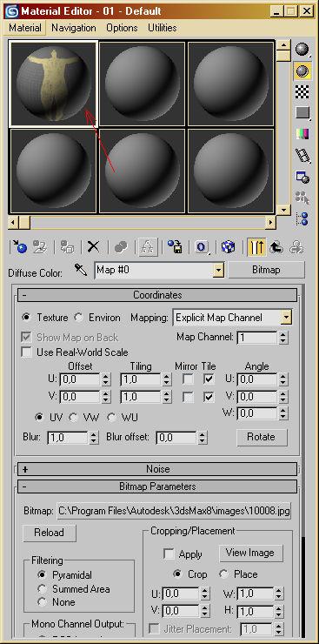Click the Rotate button

coord(262,437)
